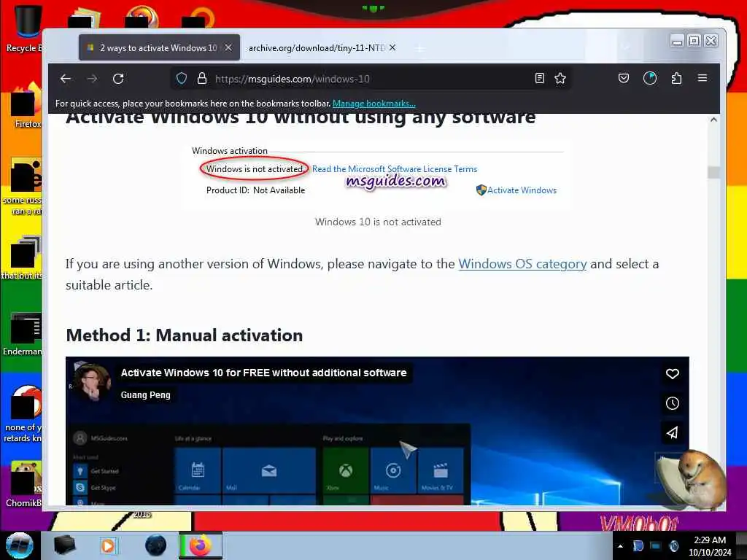Add video to Watch Later clock icon

pyautogui.click(x=672, y=403)
